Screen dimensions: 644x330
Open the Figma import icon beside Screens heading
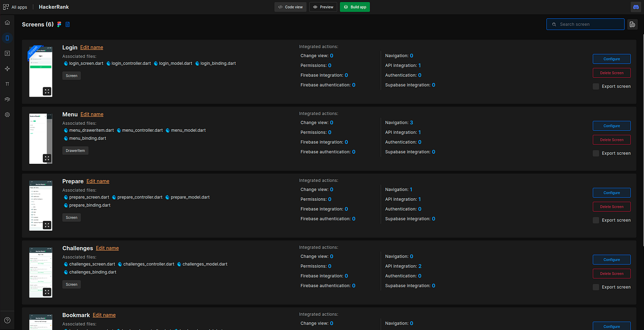tap(59, 24)
